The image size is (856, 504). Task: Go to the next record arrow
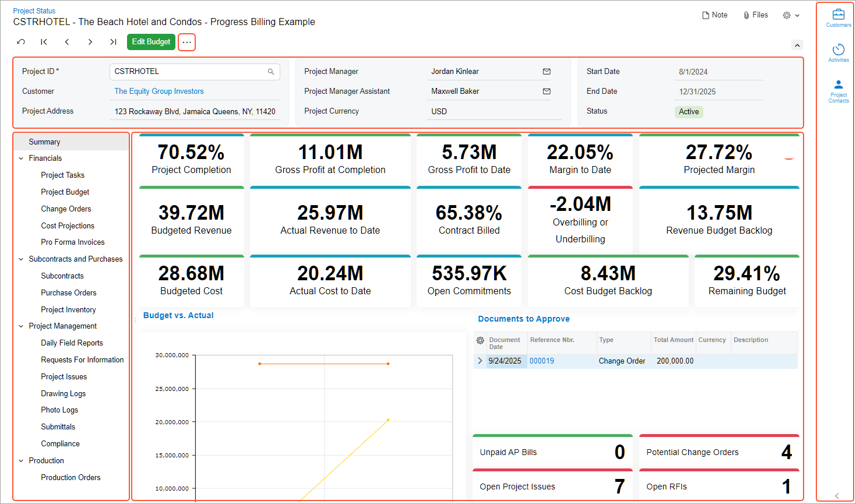click(x=90, y=42)
